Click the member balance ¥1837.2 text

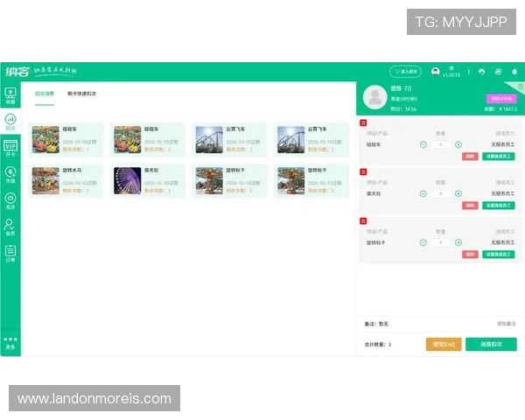click(500, 109)
